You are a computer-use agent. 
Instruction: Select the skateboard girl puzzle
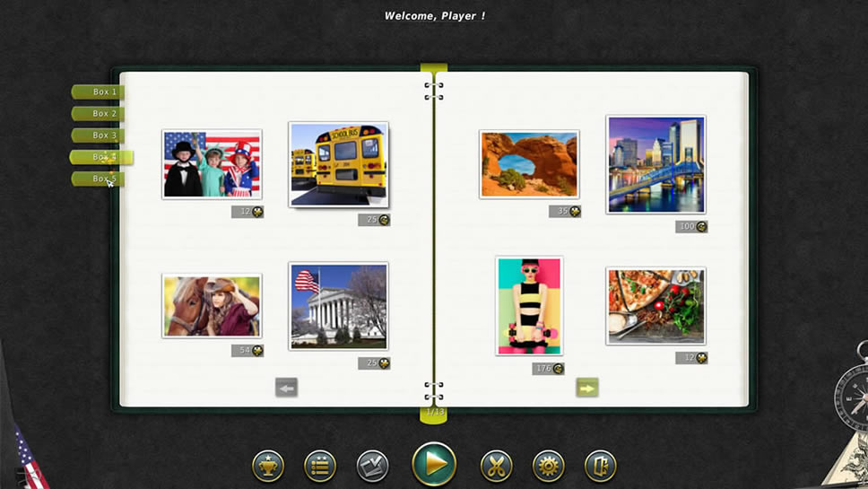point(529,306)
